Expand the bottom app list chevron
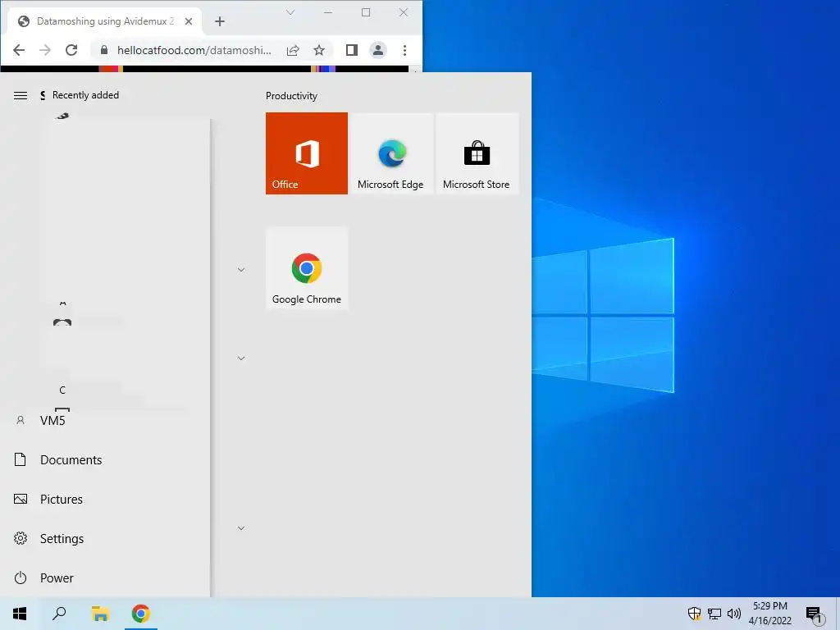Viewport: 840px width, 630px height. (x=241, y=527)
